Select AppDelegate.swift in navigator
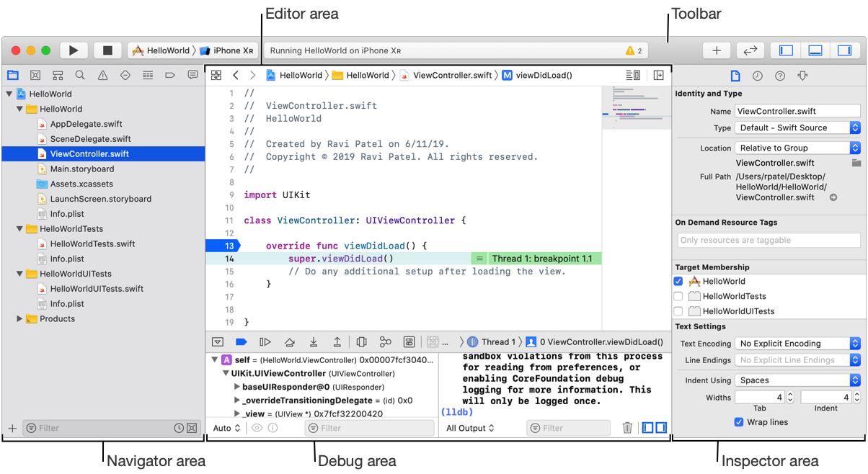The height and width of the screenshot is (474, 868). click(x=86, y=124)
